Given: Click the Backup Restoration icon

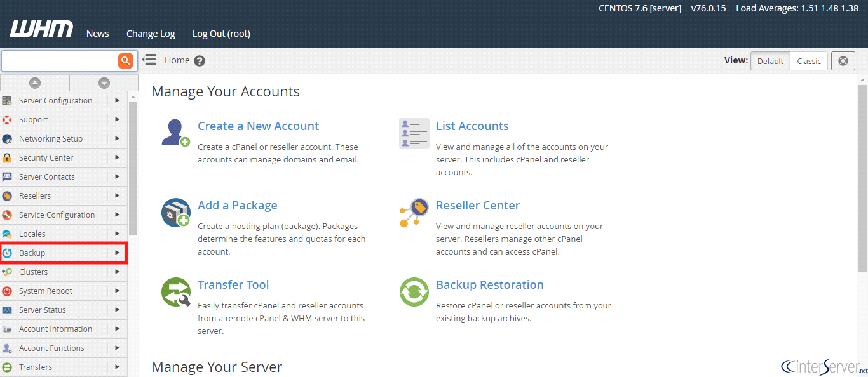Looking at the screenshot, I should click(414, 292).
